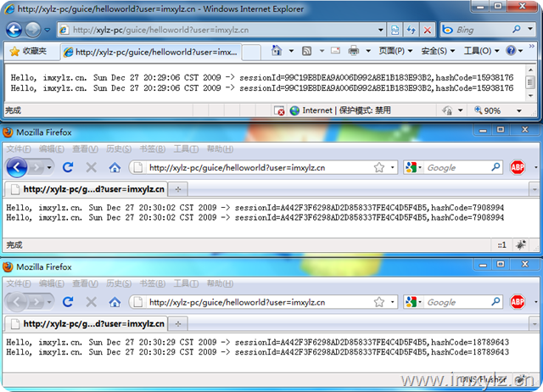Click Internet protected mode status text

click(347, 110)
